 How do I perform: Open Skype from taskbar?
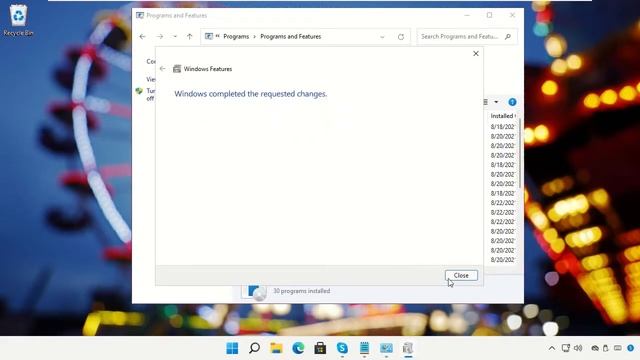(x=342, y=348)
